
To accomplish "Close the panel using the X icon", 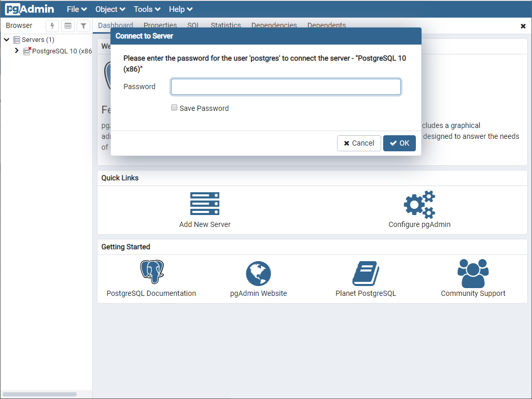I will 523,26.
